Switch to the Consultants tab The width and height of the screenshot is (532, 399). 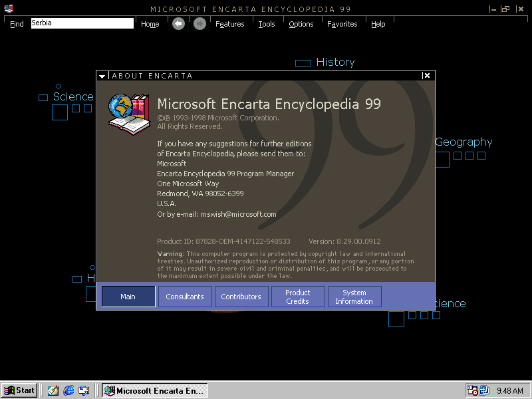pos(185,297)
